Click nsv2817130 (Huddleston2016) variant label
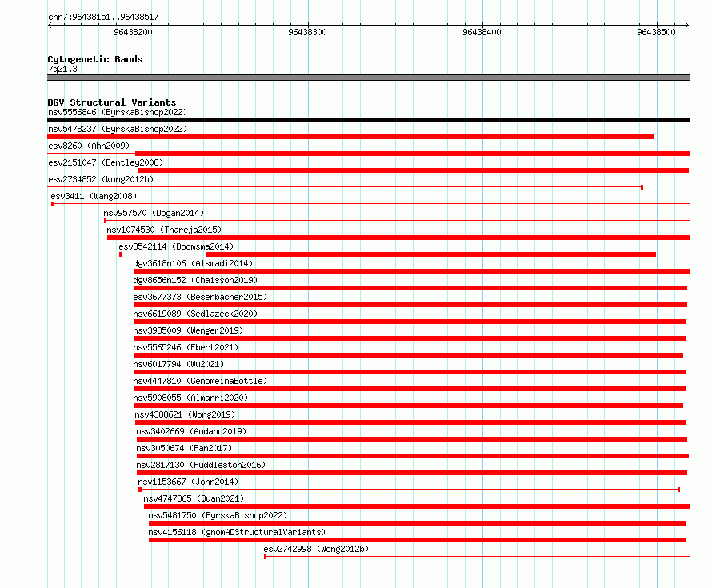Image resolution: width=712 pixels, height=588 pixels. 201,465
